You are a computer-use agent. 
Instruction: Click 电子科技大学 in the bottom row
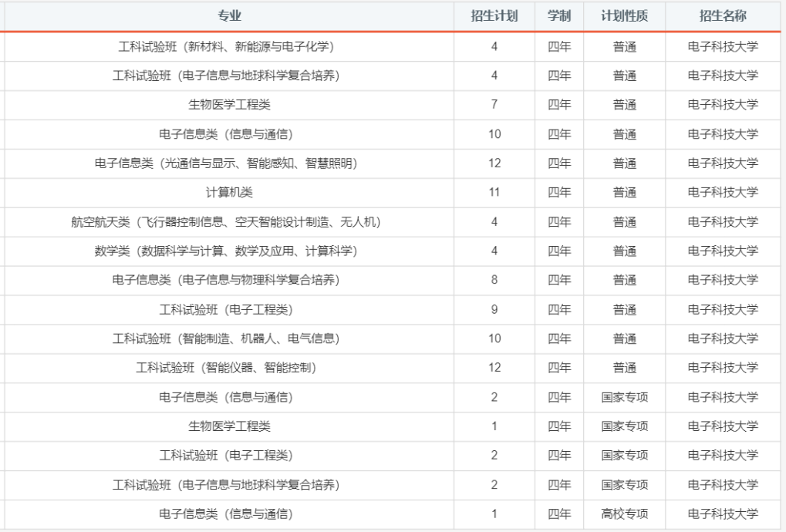click(x=717, y=514)
